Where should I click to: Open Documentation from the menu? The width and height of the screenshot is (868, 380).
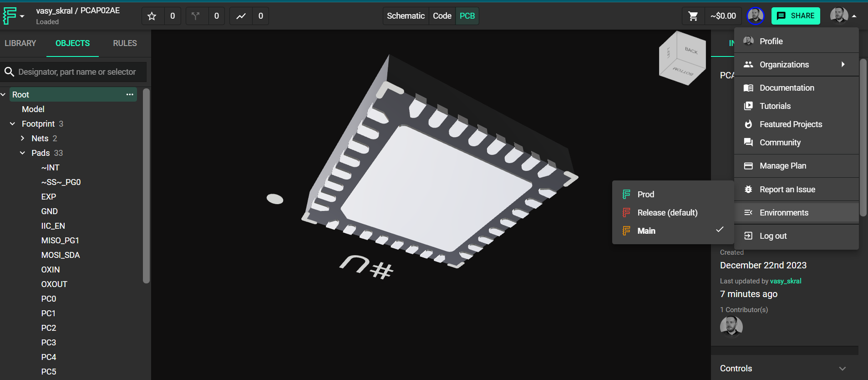click(x=797, y=87)
